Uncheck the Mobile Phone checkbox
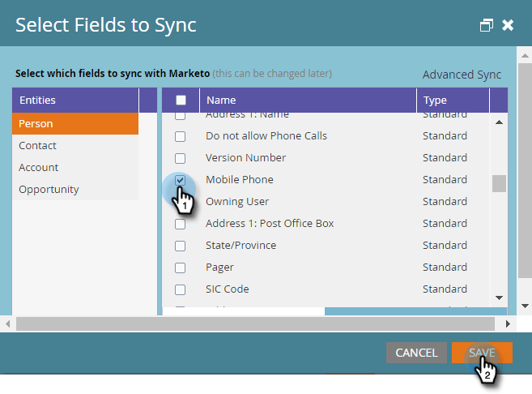The width and height of the screenshot is (532, 394). 181,179
